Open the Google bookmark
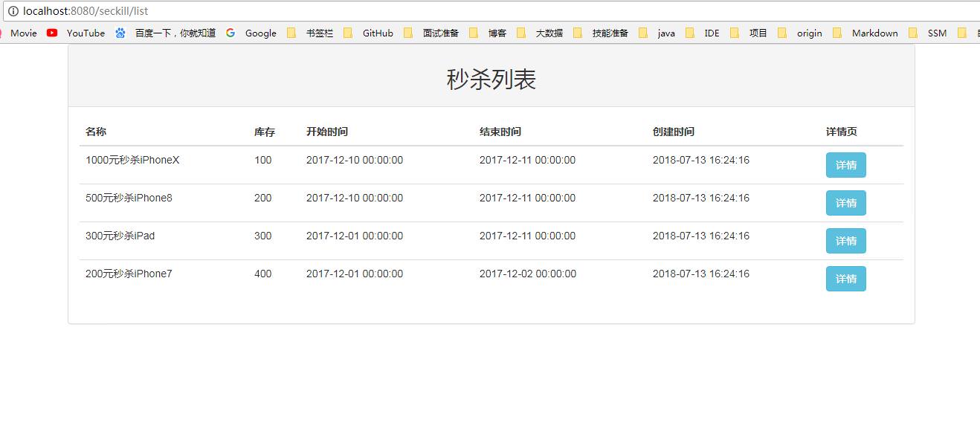The width and height of the screenshot is (980, 446). coord(251,33)
